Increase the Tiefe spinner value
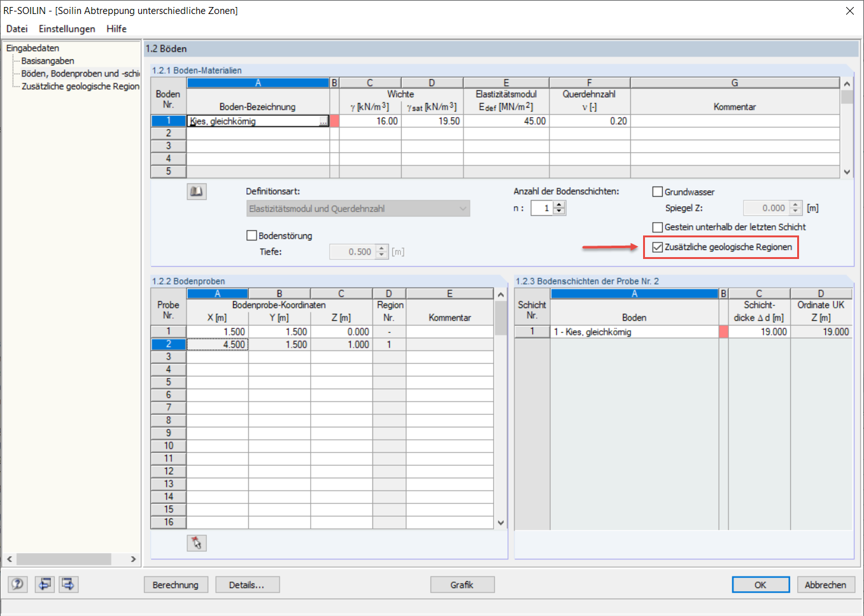Image resolution: width=864 pixels, height=616 pixels. 381,248
